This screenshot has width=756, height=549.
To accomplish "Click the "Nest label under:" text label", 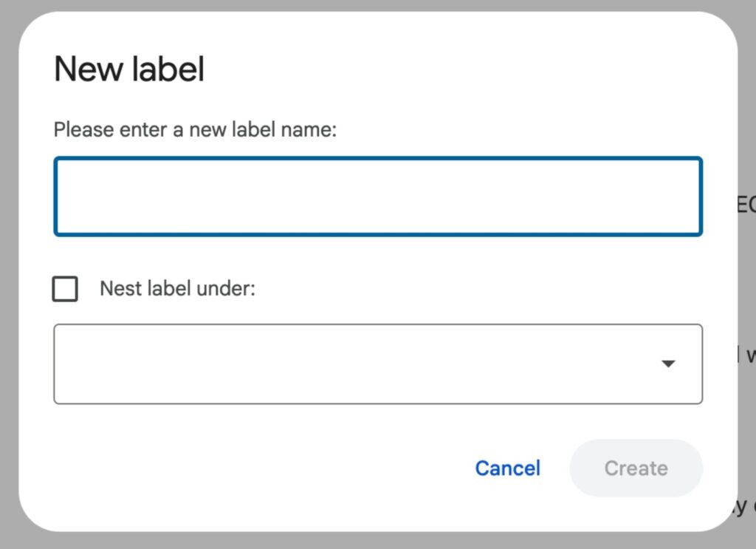I will [177, 288].
